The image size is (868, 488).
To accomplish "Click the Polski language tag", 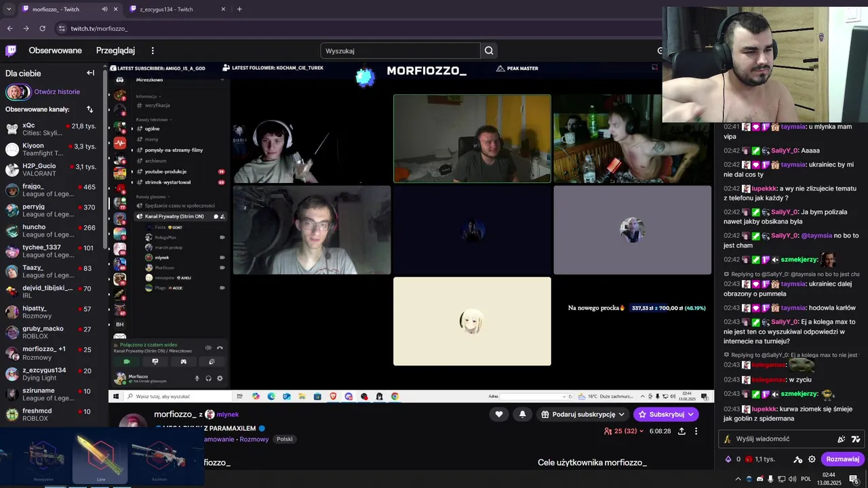I will point(285,439).
